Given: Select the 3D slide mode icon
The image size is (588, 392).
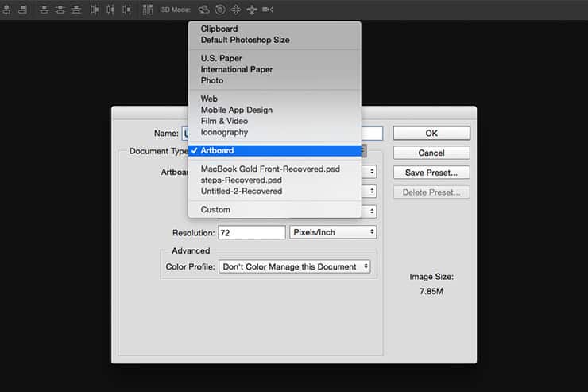Looking at the screenshot, I should [x=252, y=10].
